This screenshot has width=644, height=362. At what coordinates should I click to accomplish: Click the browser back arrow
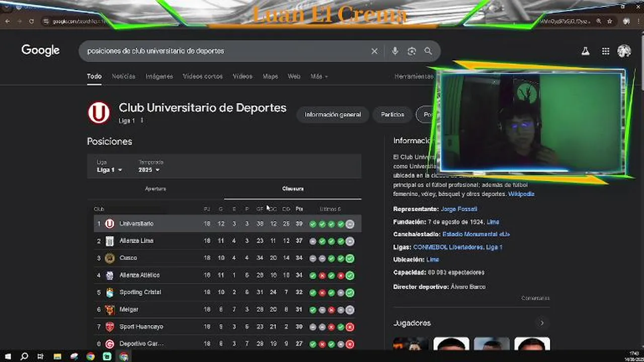pos(7,21)
